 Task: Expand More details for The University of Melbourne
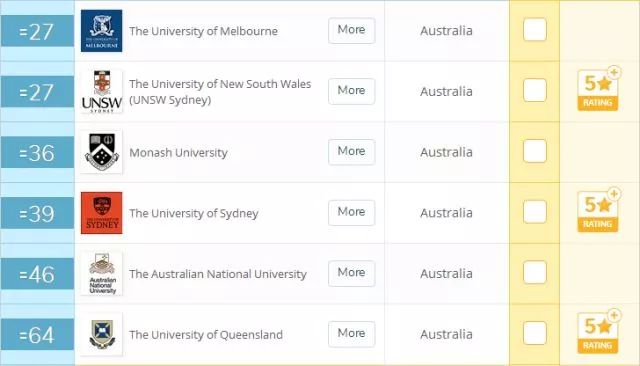[x=351, y=30]
